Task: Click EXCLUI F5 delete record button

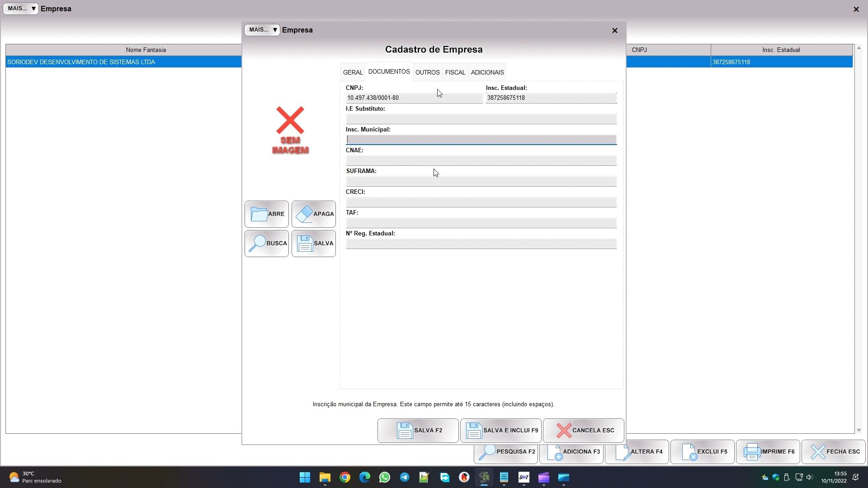Action: point(702,452)
